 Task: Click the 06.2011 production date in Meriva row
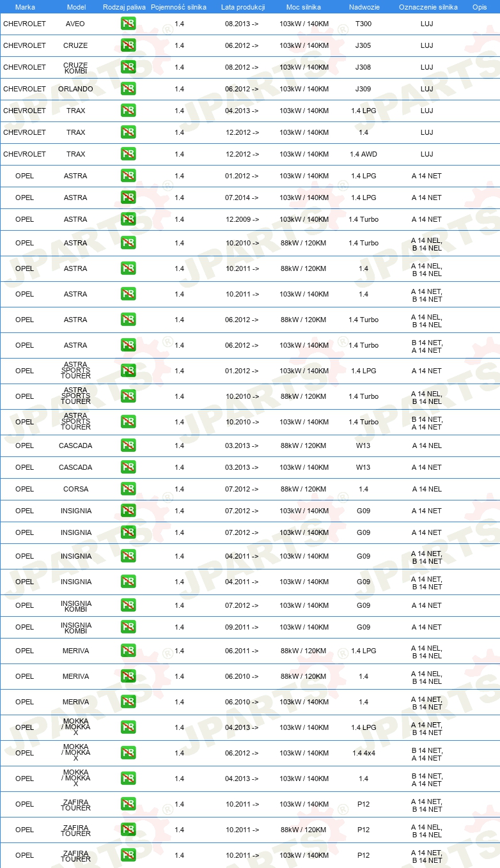click(242, 651)
